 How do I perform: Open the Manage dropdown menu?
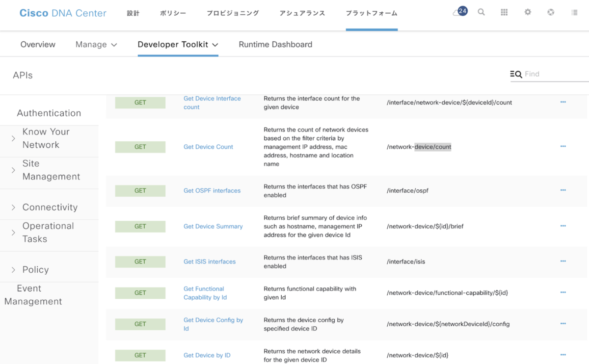pyautogui.click(x=96, y=45)
